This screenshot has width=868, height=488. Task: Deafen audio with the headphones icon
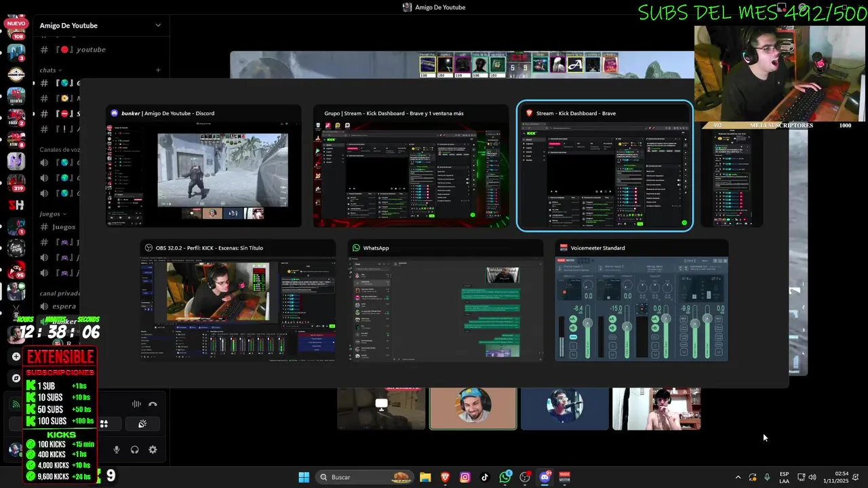[x=134, y=449]
